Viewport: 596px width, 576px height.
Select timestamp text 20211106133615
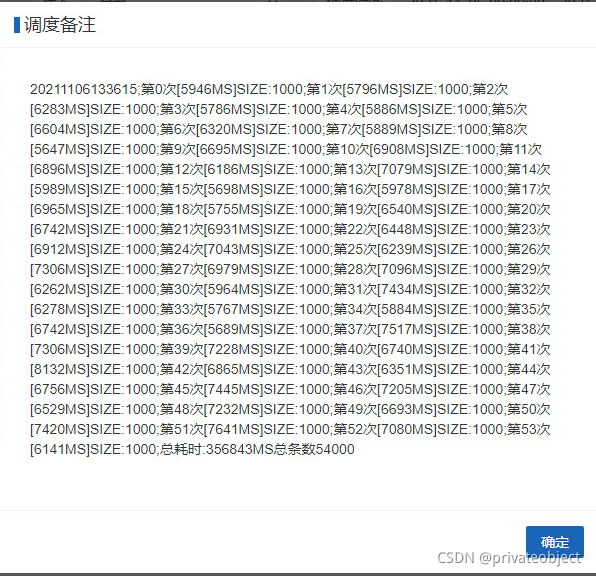click(x=83, y=89)
